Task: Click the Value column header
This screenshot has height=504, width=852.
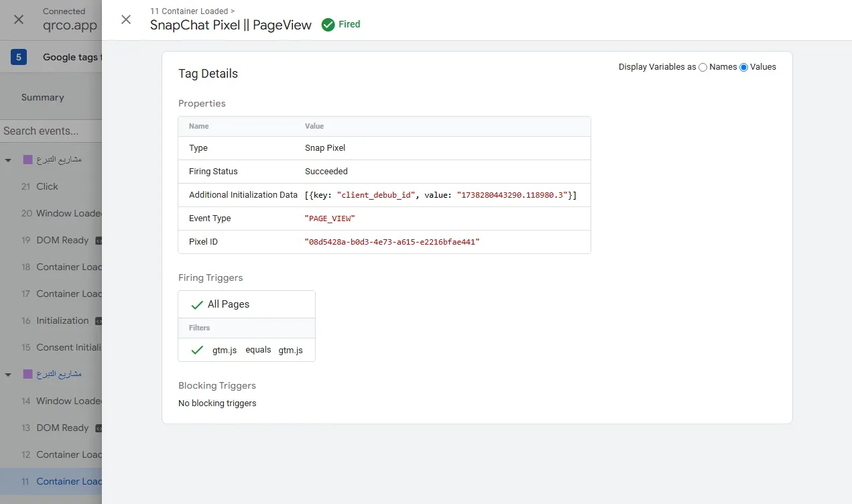Action: tap(314, 126)
